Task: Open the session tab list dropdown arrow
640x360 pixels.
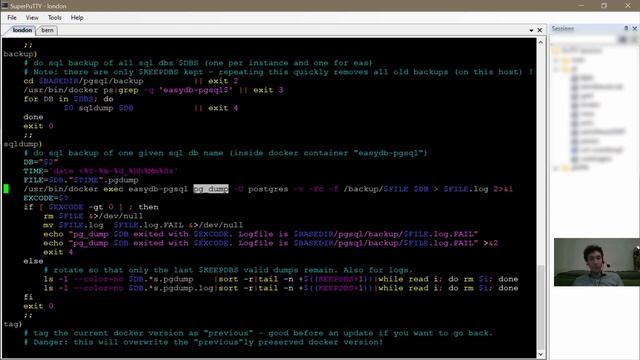Action: click(531, 30)
